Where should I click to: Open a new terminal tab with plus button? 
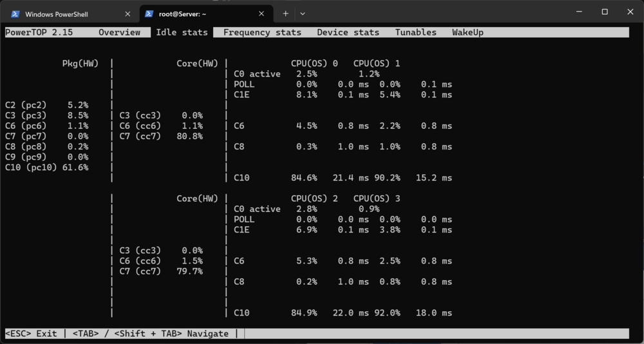[285, 14]
